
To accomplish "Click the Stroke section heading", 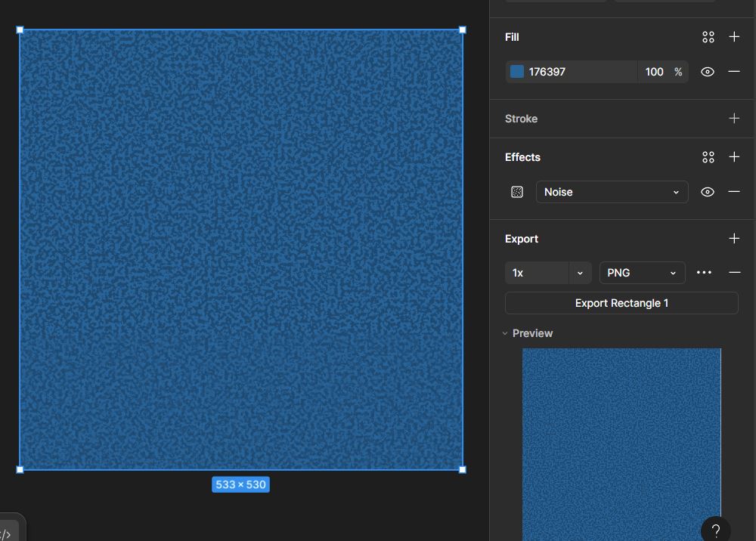I will click(521, 119).
